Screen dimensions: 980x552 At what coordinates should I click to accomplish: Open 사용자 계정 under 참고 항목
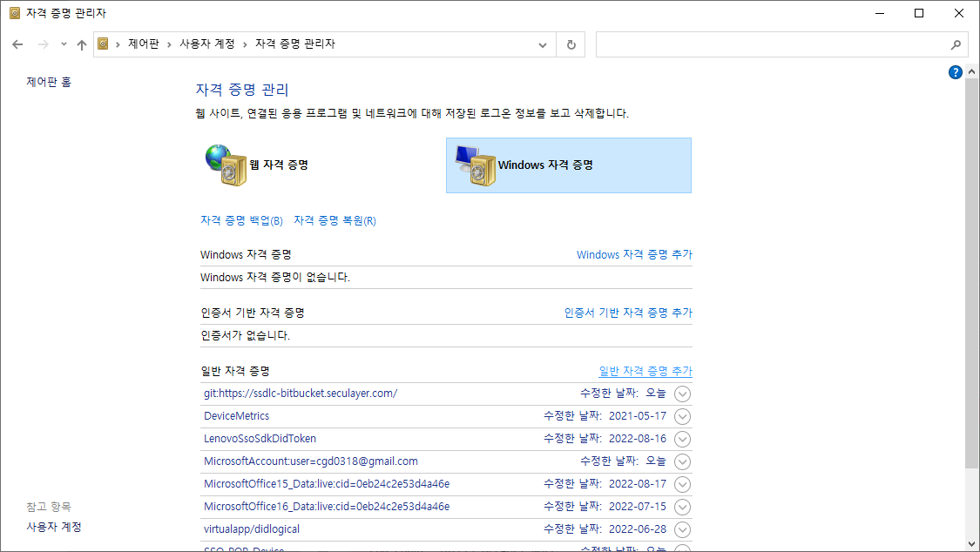tap(54, 527)
